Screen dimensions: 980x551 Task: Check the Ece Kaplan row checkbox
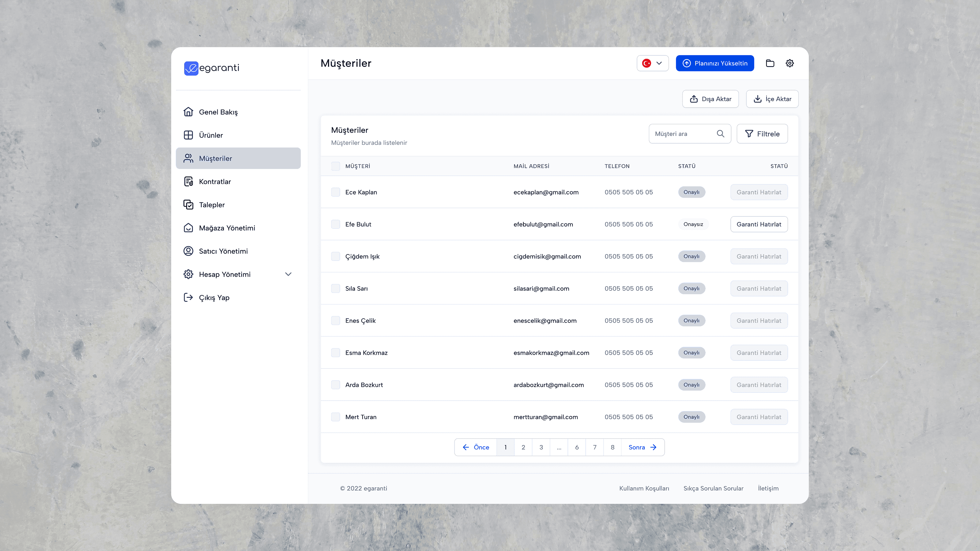pos(335,192)
